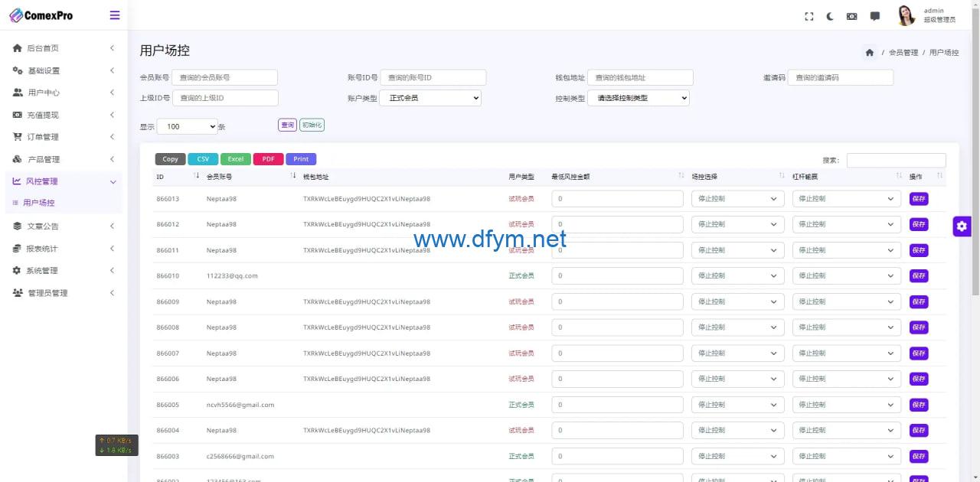Sort by 最低风控金额 column header
Viewport: 980px width, 482px height.
pyautogui.click(x=618, y=177)
